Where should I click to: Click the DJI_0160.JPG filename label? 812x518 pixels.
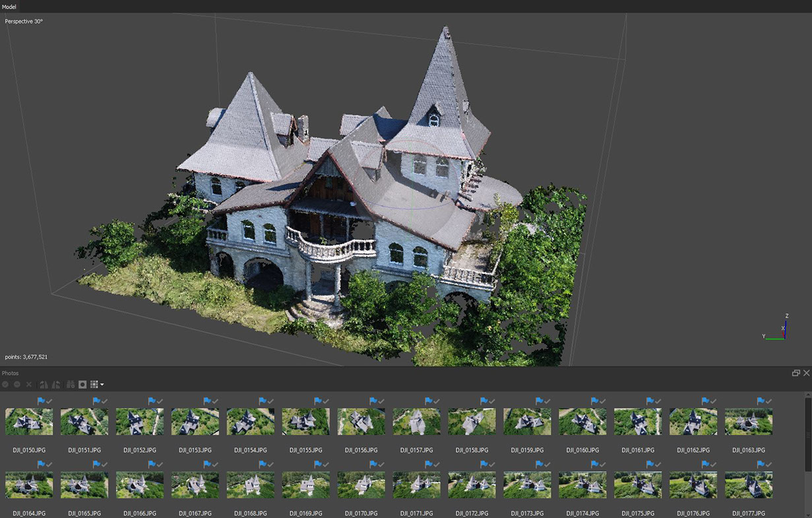click(x=583, y=450)
